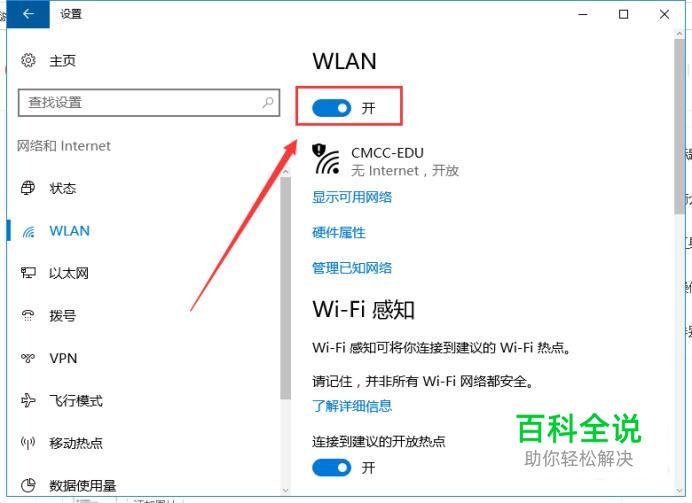Open the 状态 globe icon
The height and width of the screenshot is (503, 692).
tap(28, 188)
